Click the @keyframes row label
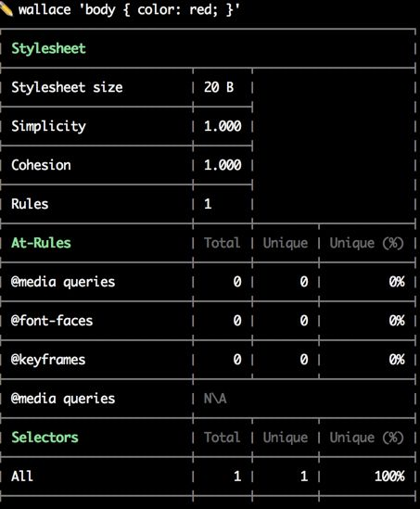 [x=48, y=360]
